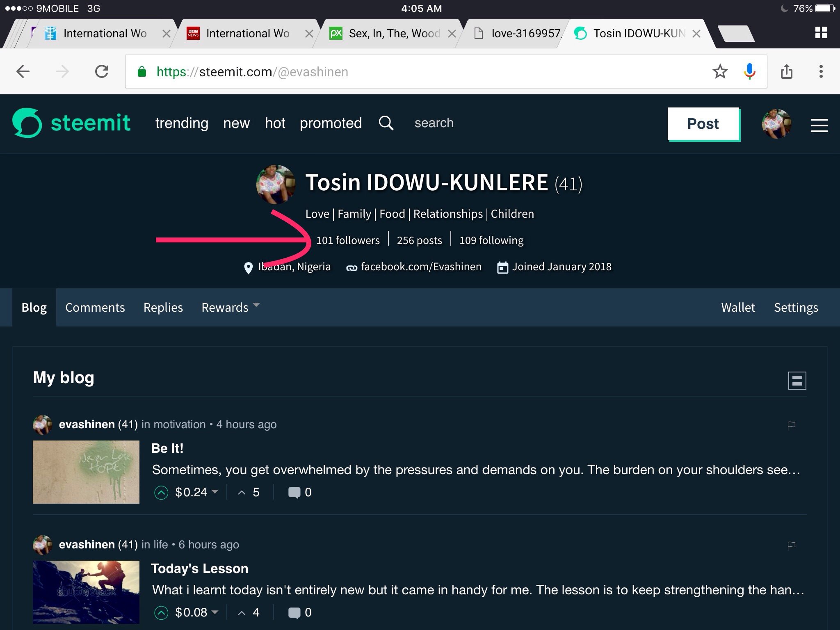
Task: Show voters list for 5 votes
Action: (x=249, y=492)
